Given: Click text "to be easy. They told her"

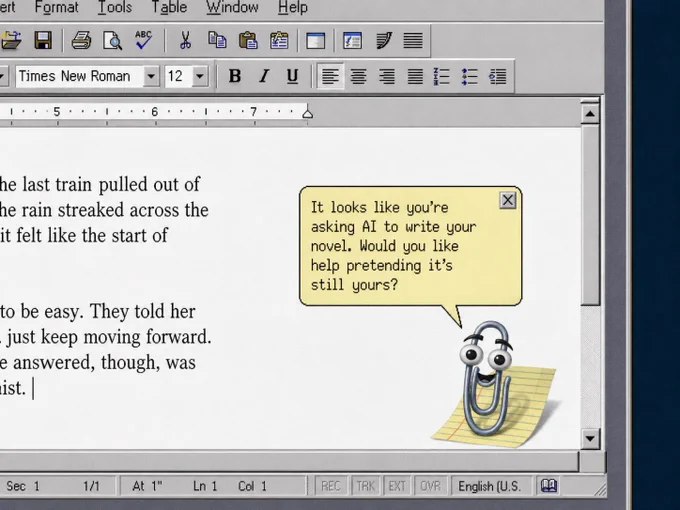Looking at the screenshot, I should pos(98,311).
